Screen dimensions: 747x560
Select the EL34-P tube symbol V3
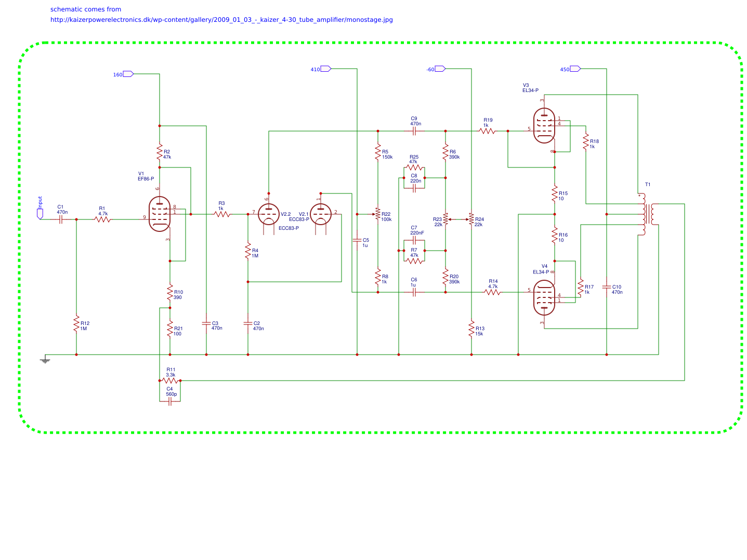click(x=543, y=125)
